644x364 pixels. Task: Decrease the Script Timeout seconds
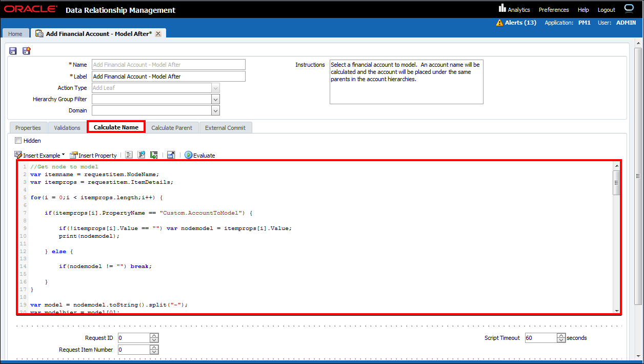pyautogui.click(x=561, y=340)
